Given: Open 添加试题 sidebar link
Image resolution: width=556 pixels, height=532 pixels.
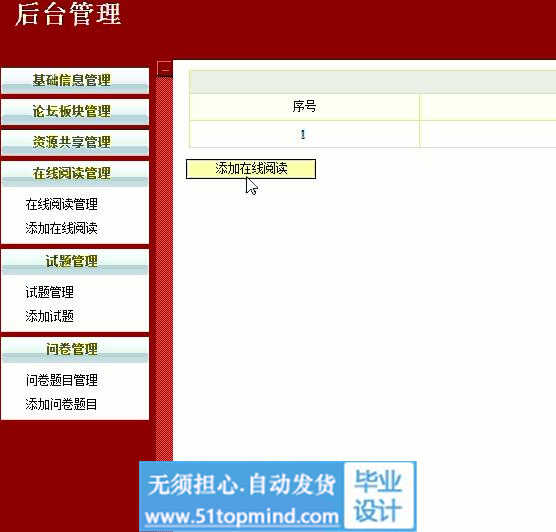Looking at the screenshot, I should 49,316.
